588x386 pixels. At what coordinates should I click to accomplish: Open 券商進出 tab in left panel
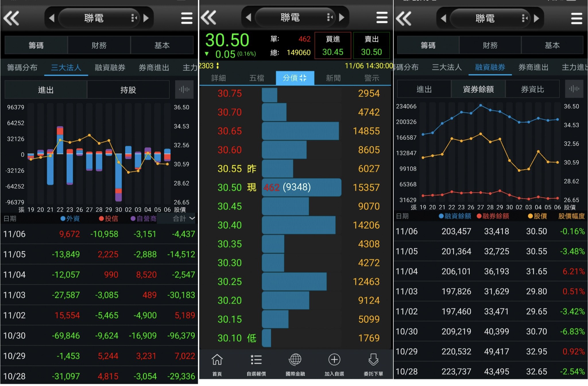pyautogui.click(x=154, y=67)
